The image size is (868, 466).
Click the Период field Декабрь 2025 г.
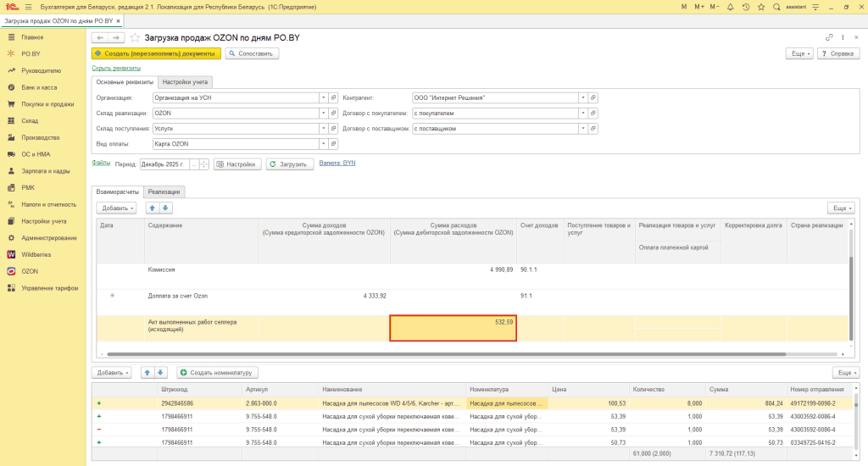[x=164, y=164]
